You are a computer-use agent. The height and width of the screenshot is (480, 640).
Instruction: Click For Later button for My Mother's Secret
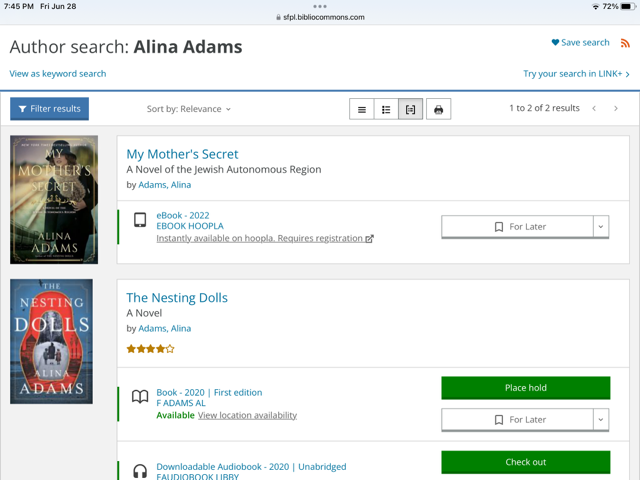[x=517, y=227]
